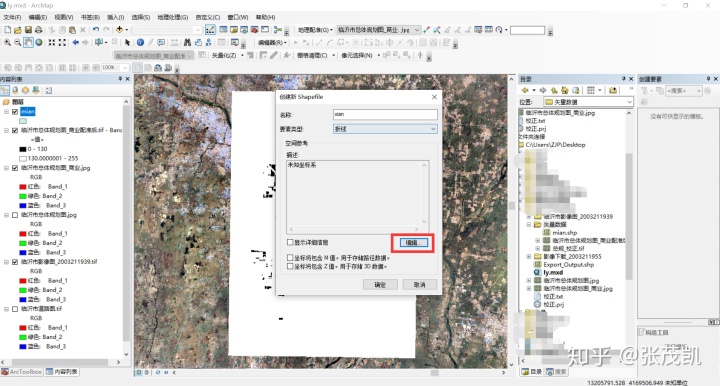Check coordinates contain M values option
This screenshot has height=386, width=720.
click(x=290, y=257)
